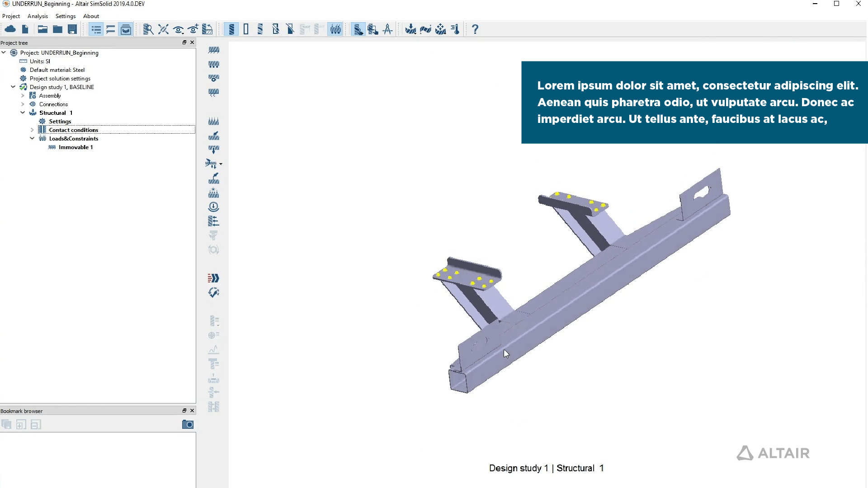Open the Settings menu
The height and width of the screenshot is (488, 868).
point(66,16)
